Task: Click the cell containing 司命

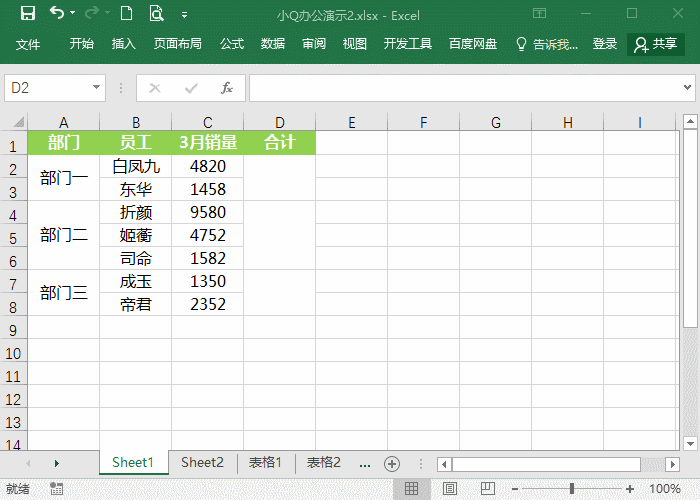Action: (136, 258)
